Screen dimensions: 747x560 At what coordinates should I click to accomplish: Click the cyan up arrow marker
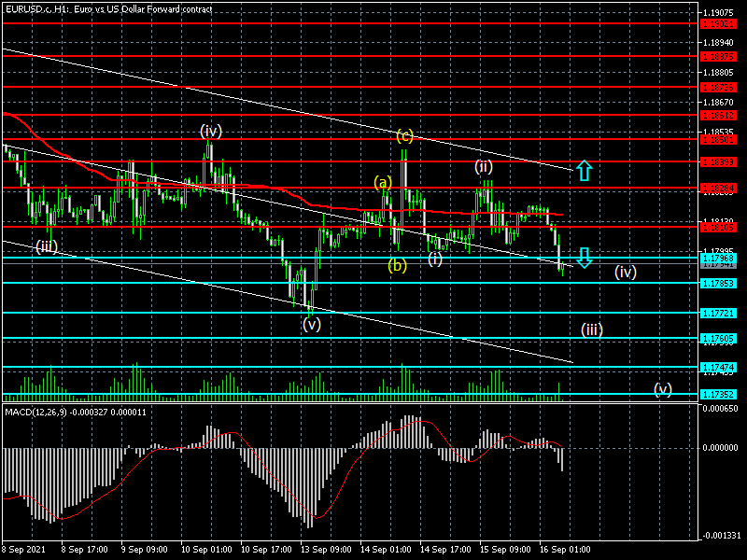[584, 170]
